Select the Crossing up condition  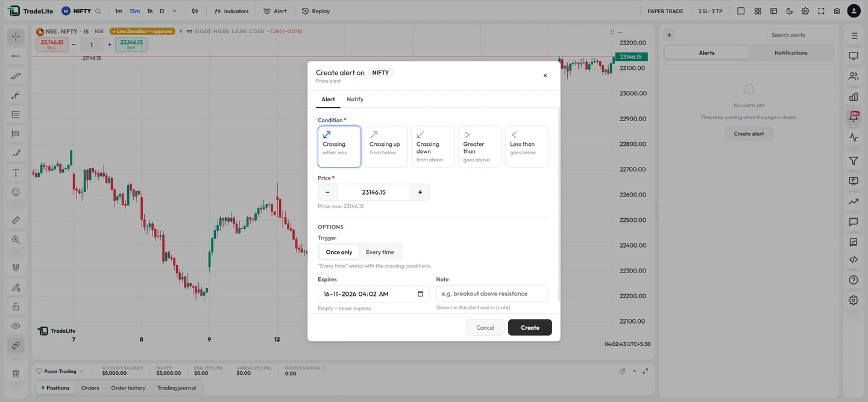pyautogui.click(x=386, y=146)
